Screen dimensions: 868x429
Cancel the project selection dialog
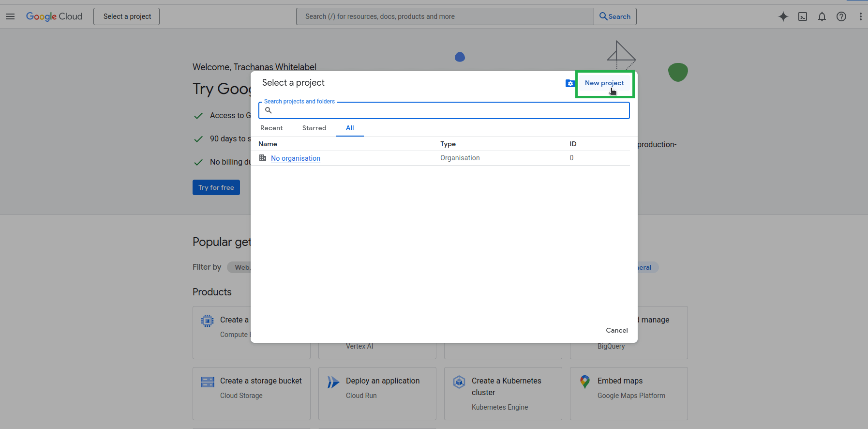click(616, 330)
